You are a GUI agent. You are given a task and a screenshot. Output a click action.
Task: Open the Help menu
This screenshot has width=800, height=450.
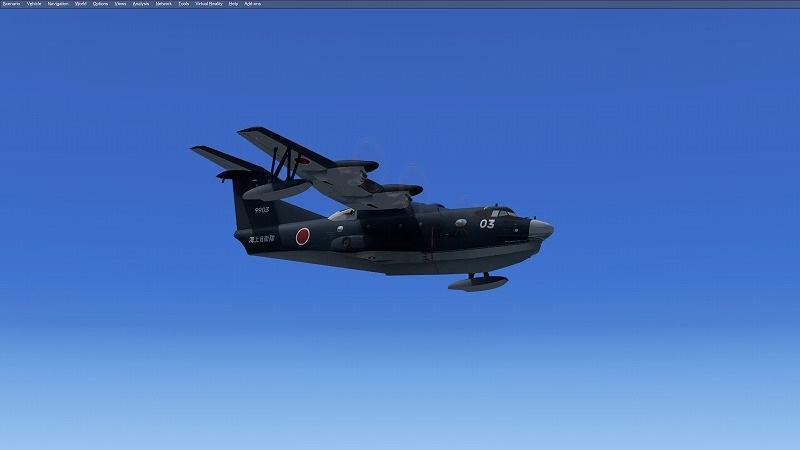coord(233,4)
